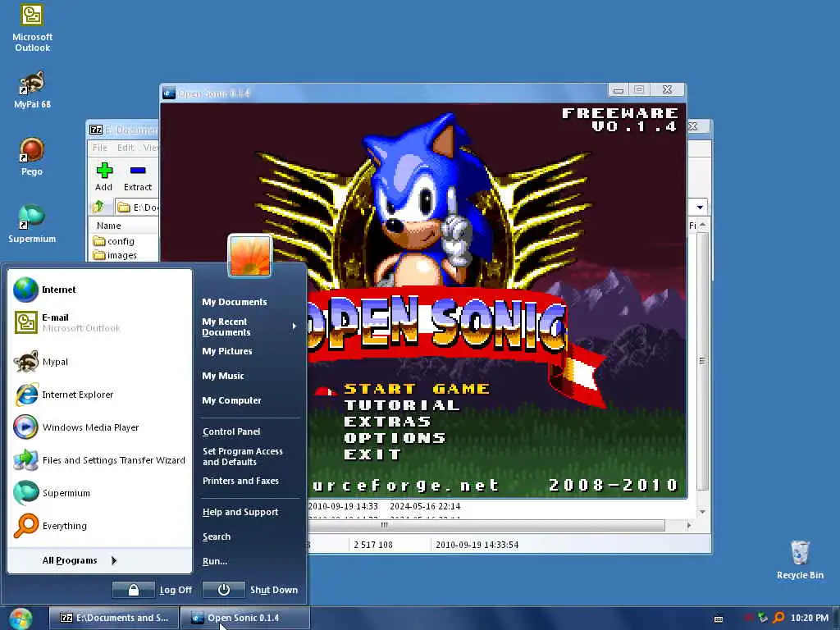This screenshot has height=630, width=840.
Task: Click the Shut Down power button
Action: pos(224,590)
